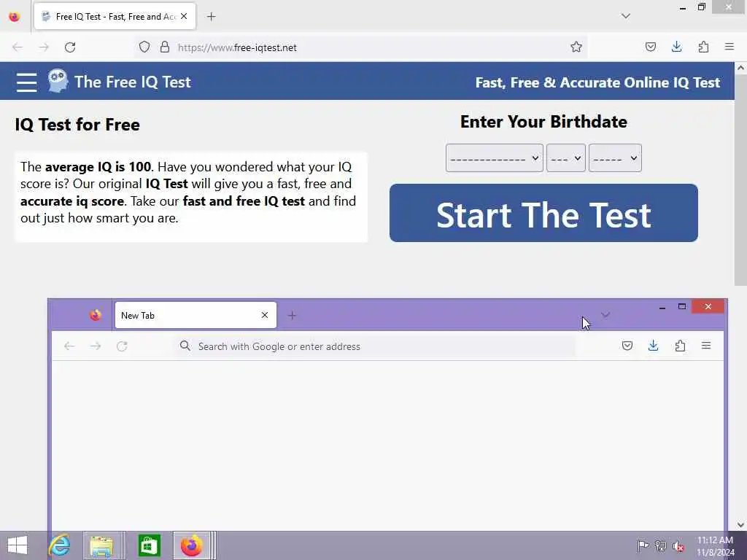Open the hamburger menu on the IQ Test site

pyautogui.click(x=26, y=82)
